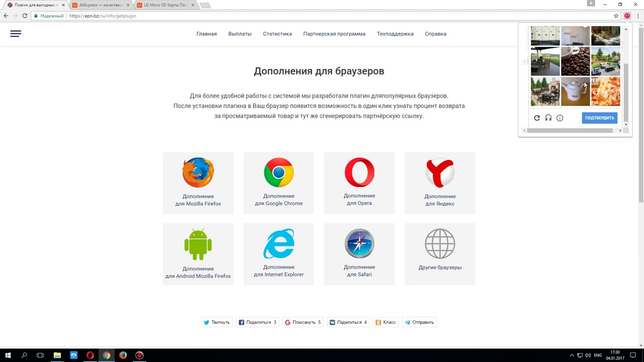Click the Подтвердить captcha button
Image resolution: width=644 pixels, height=362 pixels.
point(600,118)
